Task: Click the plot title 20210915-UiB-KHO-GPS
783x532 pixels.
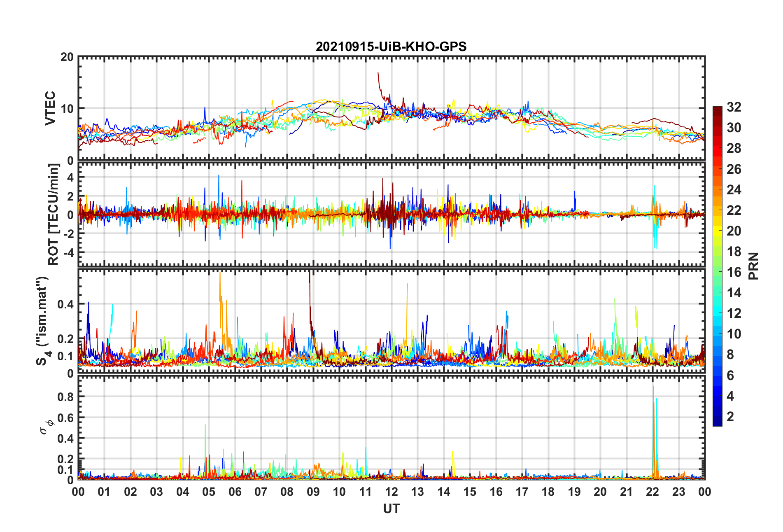Action: tap(391, 47)
